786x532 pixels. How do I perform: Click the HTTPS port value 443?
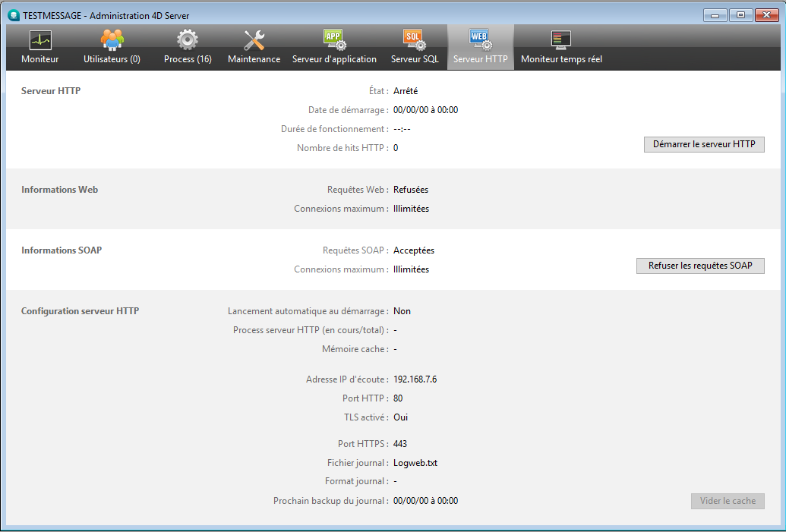pyautogui.click(x=400, y=444)
